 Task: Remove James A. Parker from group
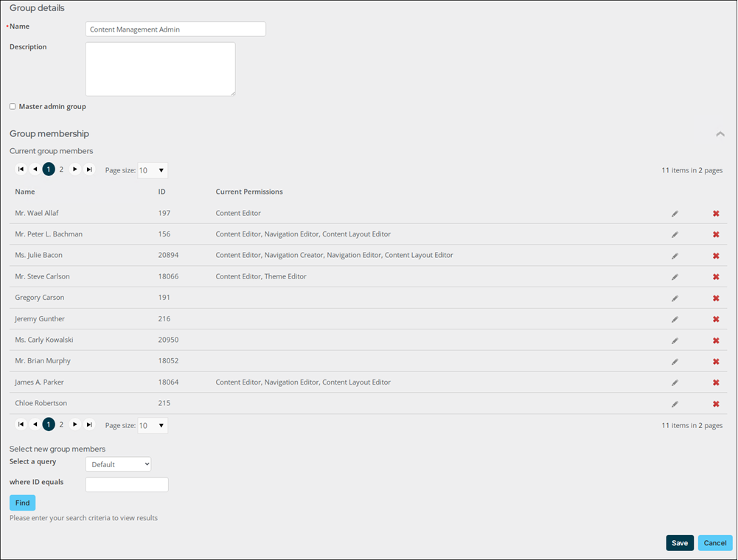coord(716,382)
